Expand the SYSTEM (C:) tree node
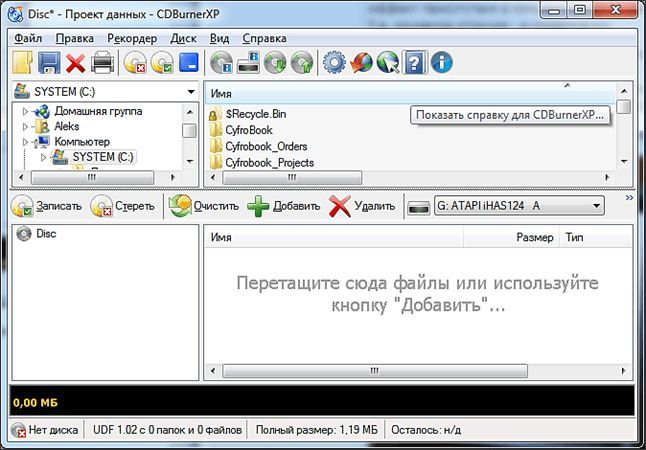The height and width of the screenshot is (450, 646). 43,157
